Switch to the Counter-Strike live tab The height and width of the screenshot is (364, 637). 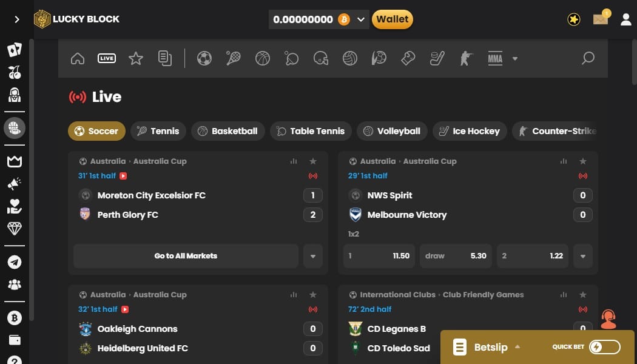(554, 131)
